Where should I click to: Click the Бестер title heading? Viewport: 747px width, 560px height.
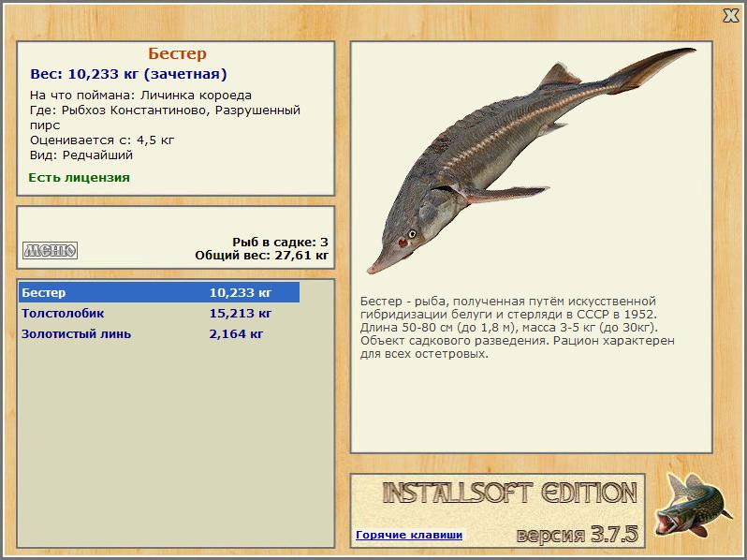[x=177, y=53]
